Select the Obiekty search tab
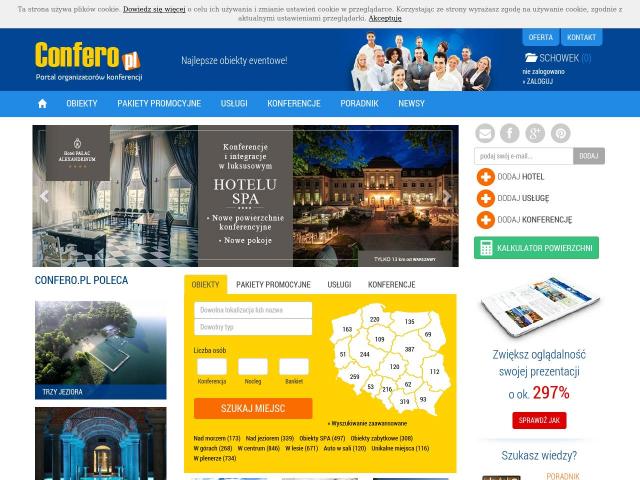The height and width of the screenshot is (480, 640). click(205, 284)
